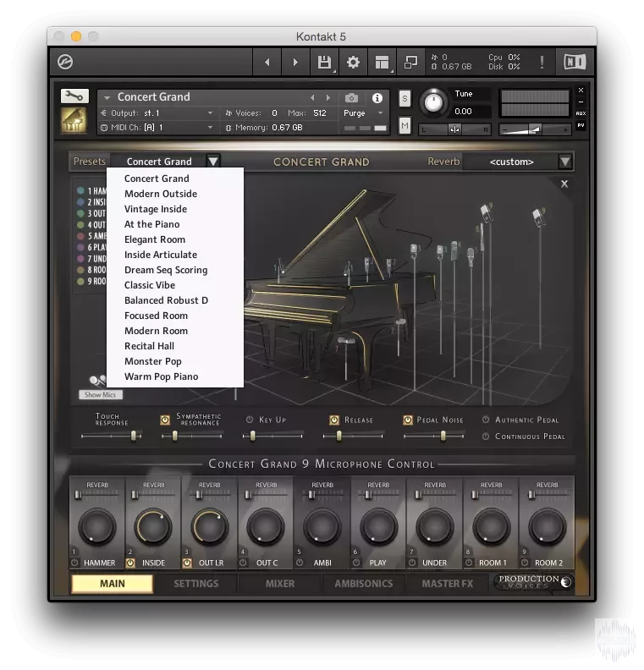Switch to the MIXER tab

click(280, 584)
